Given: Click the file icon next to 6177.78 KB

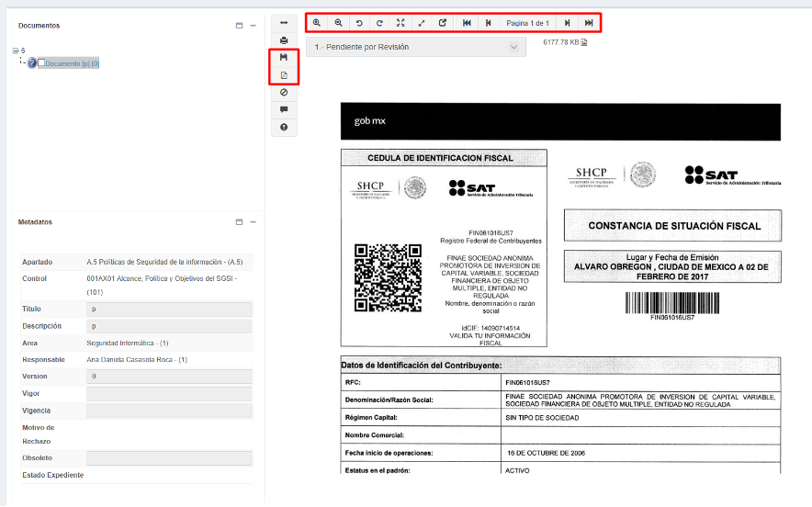Looking at the screenshot, I should pos(584,42).
